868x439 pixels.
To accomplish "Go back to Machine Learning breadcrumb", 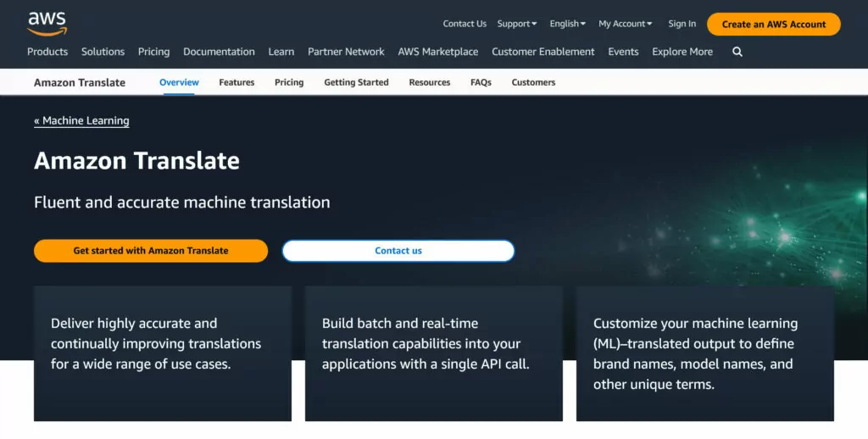I will pos(81,120).
